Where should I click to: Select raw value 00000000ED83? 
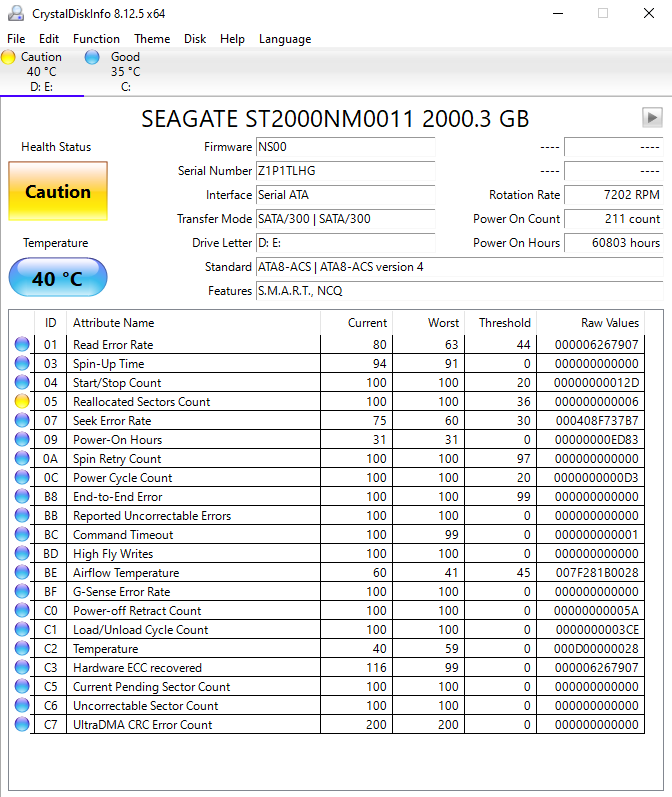pyautogui.click(x=596, y=440)
